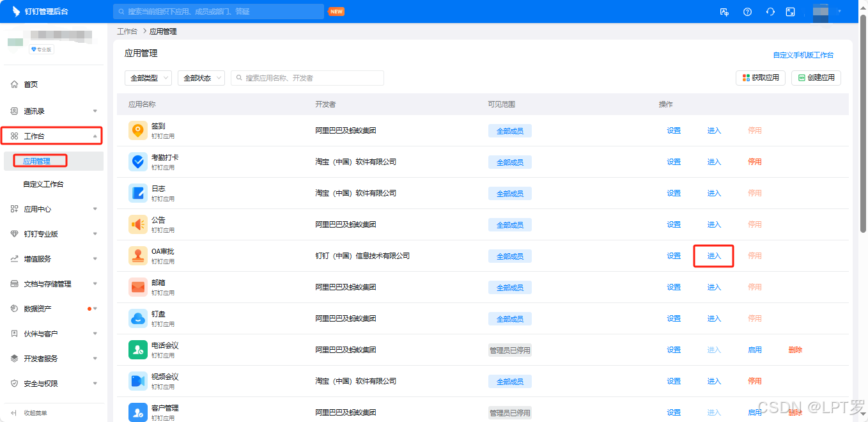Viewport: 868px width, 422px height.
Task: Click 管理员已停用 badge for 电话会议
Action: 510,350
